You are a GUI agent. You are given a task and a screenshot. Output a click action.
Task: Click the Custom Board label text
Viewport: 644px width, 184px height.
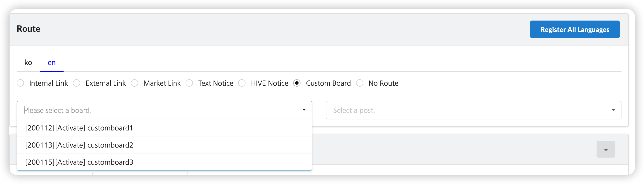click(x=328, y=83)
